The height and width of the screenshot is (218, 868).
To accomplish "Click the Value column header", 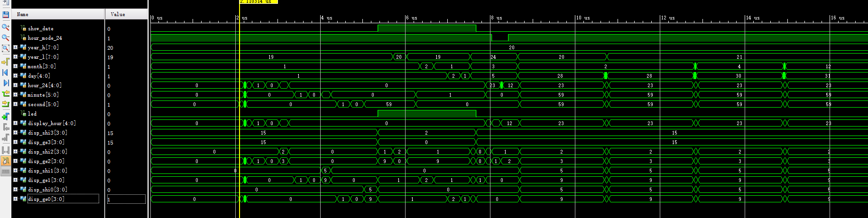I will click(x=126, y=14).
